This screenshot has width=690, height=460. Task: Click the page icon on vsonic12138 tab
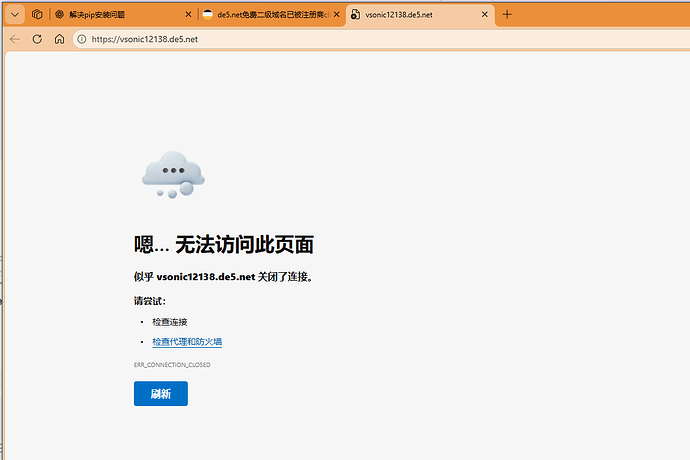[355, 15]
